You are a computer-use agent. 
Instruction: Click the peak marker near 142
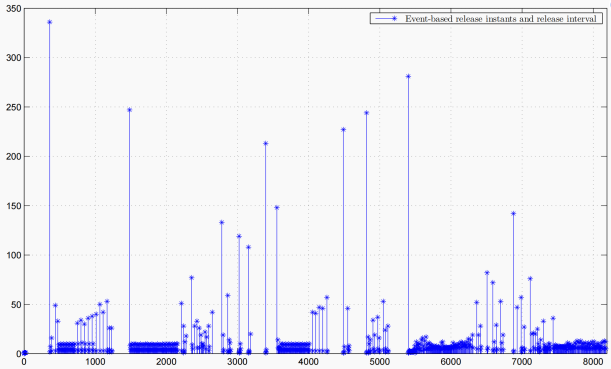pyautogui.click(x=513, y=214)
